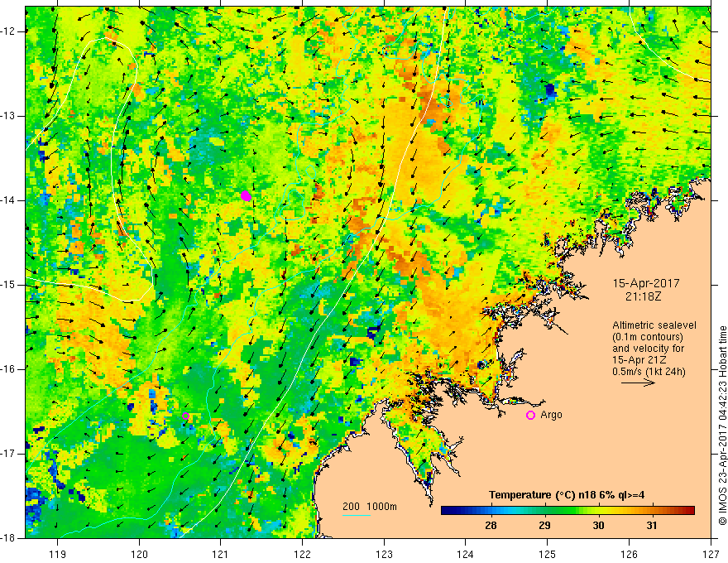Click the '15-Apr-2017' date text

646,283
